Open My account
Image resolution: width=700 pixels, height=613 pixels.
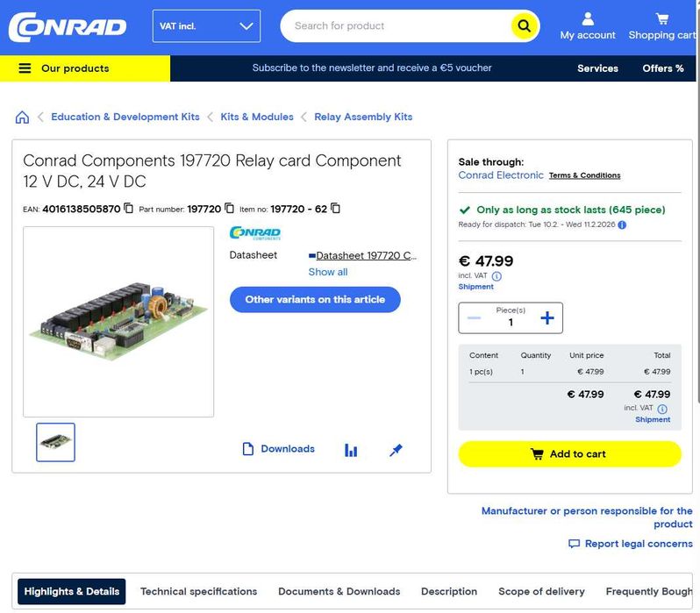click(x=588, y=26)
